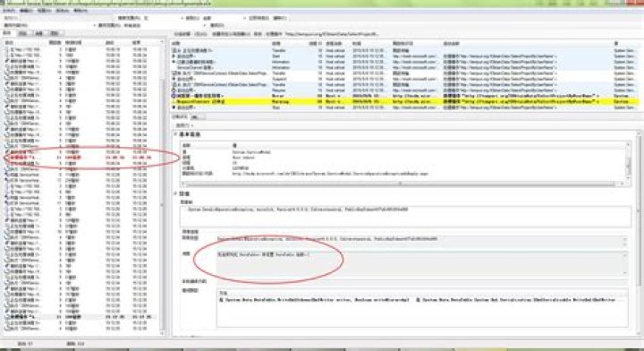
Task: Select the trace row with level Start
Action: (404, 56)
